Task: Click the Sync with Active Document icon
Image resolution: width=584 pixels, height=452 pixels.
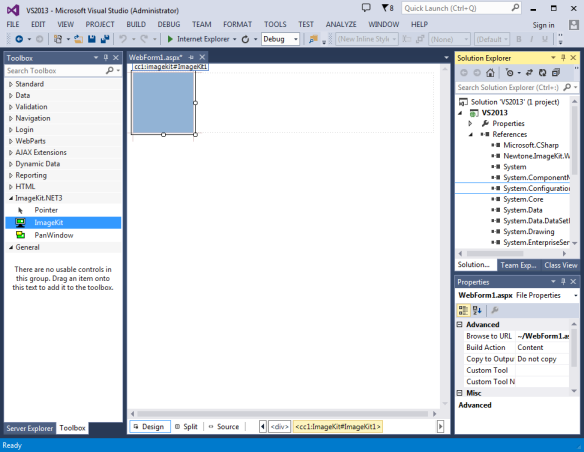Action: [x=529, y=73]
